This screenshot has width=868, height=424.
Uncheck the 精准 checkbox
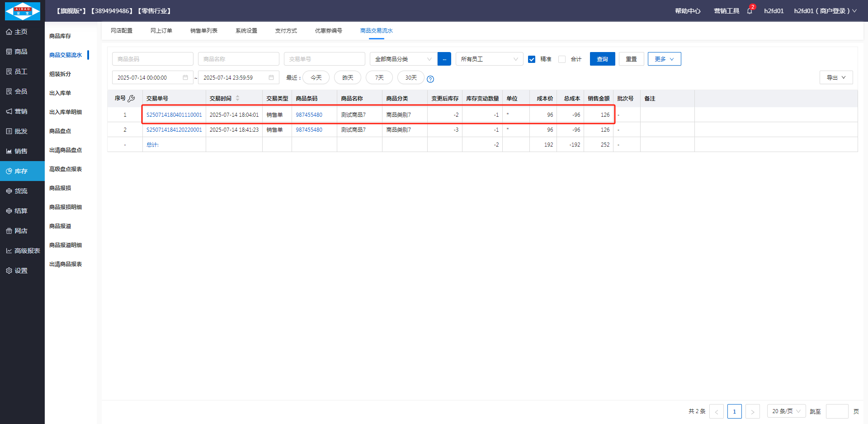[x=532, y=59]
